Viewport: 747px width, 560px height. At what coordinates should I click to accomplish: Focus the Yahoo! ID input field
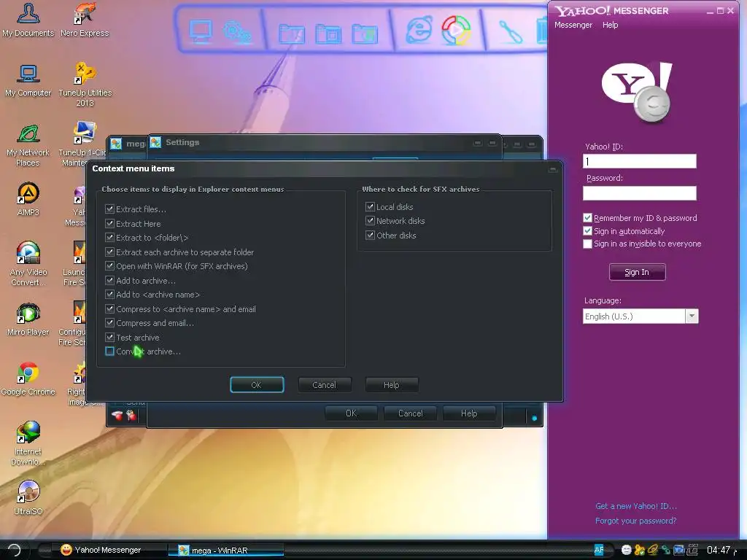pyautogui.click(x=639, y=161)
